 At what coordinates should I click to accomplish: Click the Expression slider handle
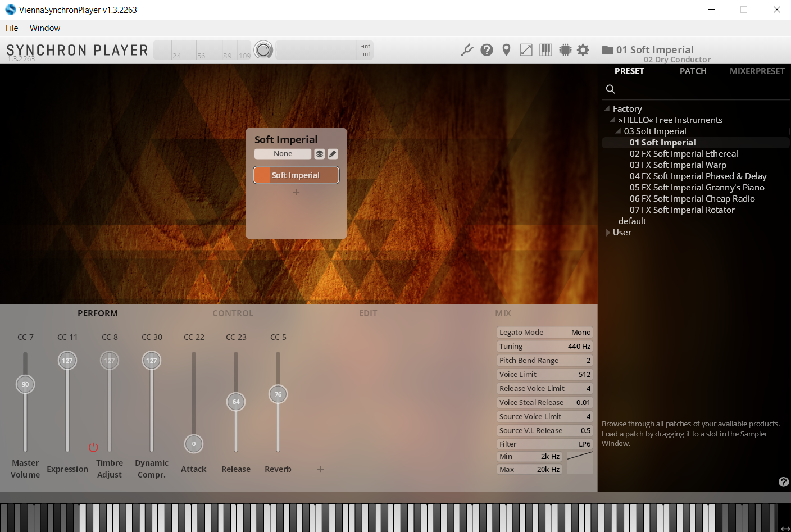click(x=67, y=361)
